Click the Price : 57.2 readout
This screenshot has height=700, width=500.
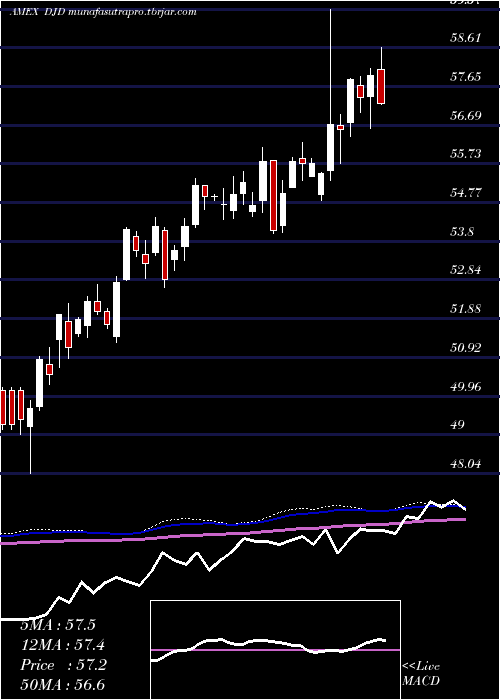(63, 665)
